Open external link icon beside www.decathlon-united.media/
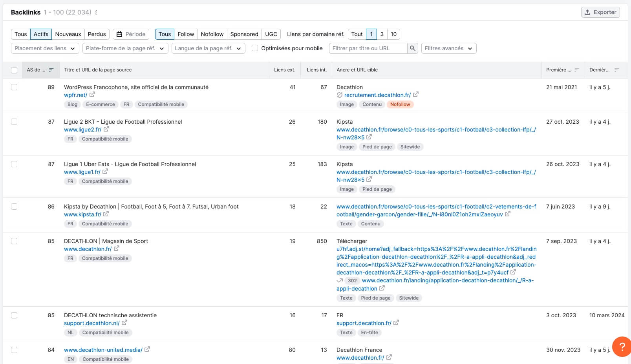The width and height of the screenshot is (631, 364). click(147, 349)
